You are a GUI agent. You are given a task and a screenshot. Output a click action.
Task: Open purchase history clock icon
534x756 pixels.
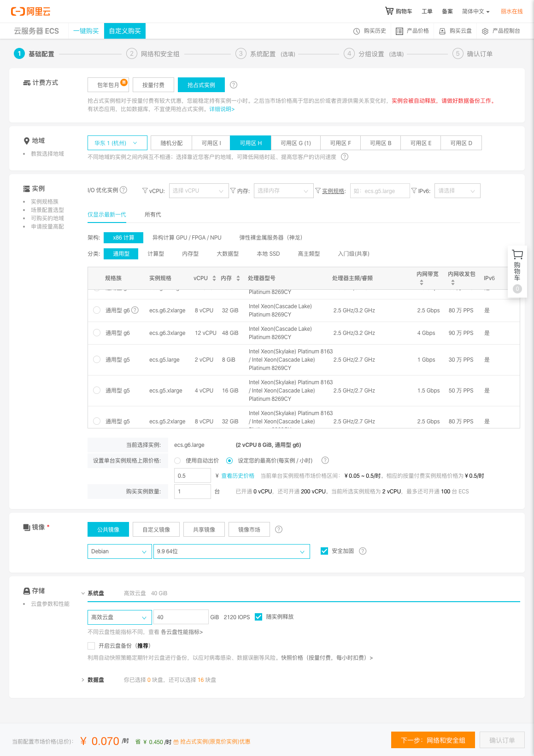click(x=357, y=31)
